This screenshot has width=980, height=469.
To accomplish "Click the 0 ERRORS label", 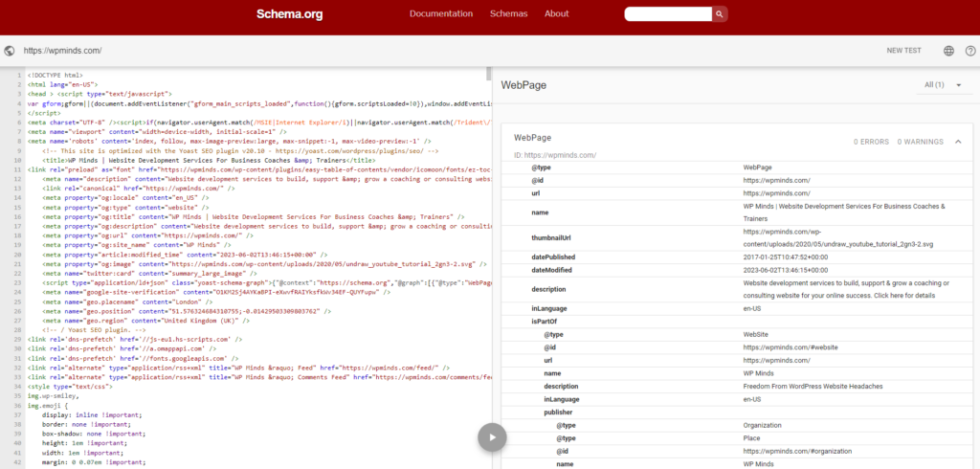I will click(871, 142).
